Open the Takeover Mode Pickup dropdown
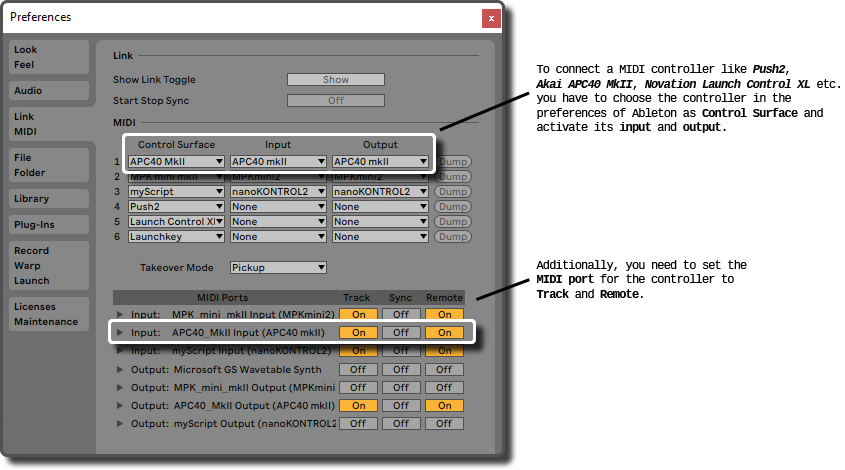845x470 pixels. click(278, 267)
